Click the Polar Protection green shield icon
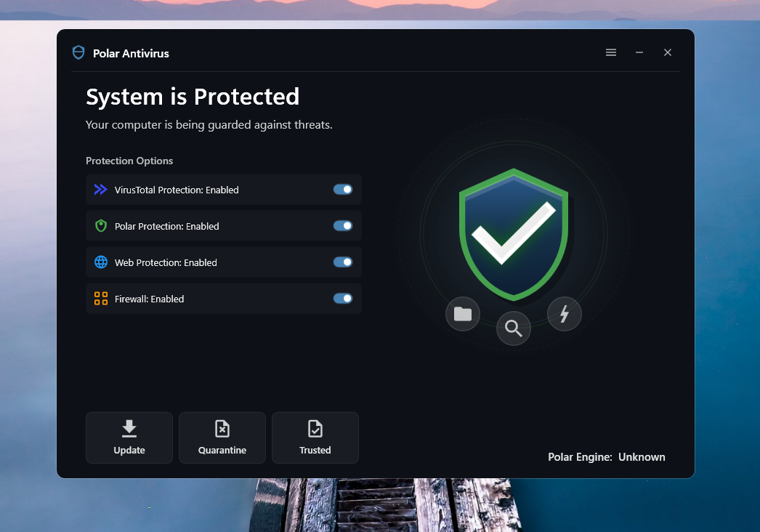The width and height of the screenshot is (760, 532). [x=101, y=226]
